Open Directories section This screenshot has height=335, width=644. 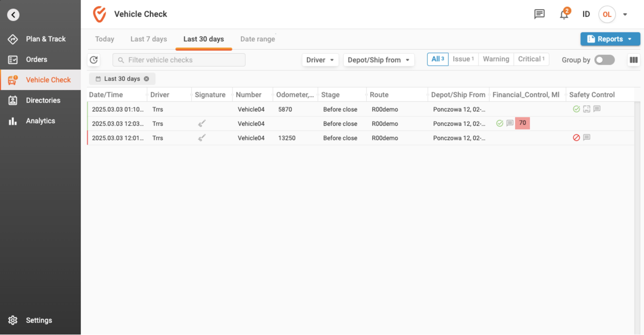click(x=40, y=100)
